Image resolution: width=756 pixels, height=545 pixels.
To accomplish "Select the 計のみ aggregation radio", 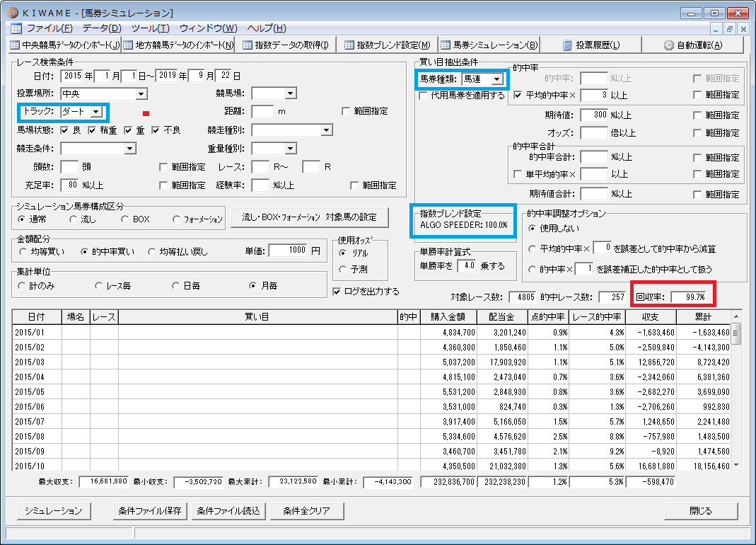I will (x=21, y=286).
